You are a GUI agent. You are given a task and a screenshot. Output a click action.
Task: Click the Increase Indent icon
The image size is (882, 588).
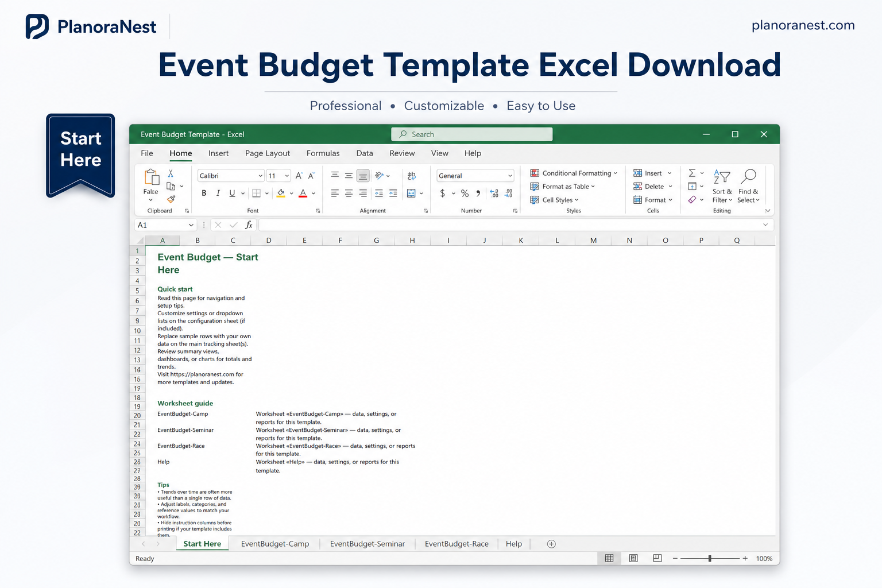coord(393,194)
